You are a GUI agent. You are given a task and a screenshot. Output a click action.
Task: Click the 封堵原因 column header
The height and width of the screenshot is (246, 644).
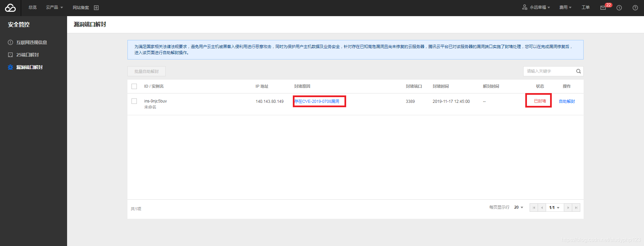pos(302,86)
